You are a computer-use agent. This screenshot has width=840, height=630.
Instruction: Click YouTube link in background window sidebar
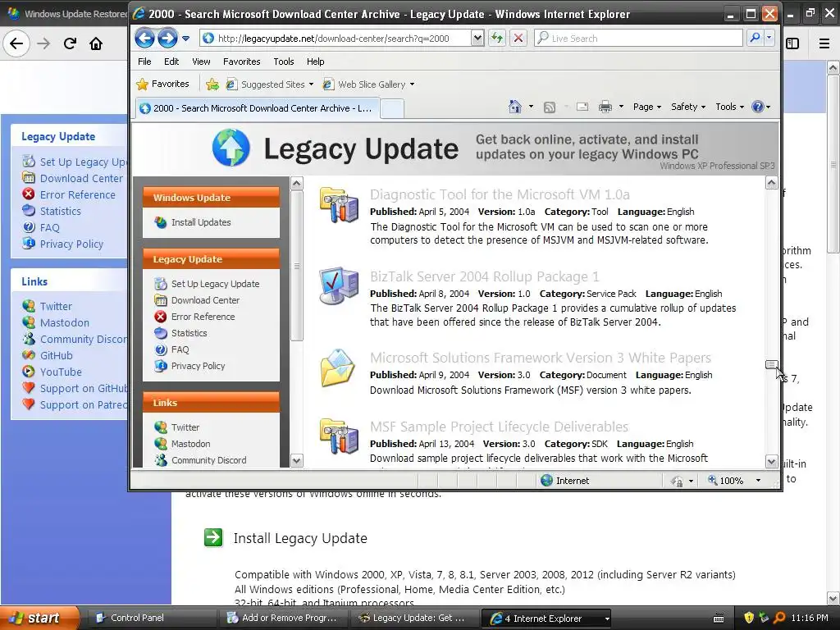pos(61,372)
